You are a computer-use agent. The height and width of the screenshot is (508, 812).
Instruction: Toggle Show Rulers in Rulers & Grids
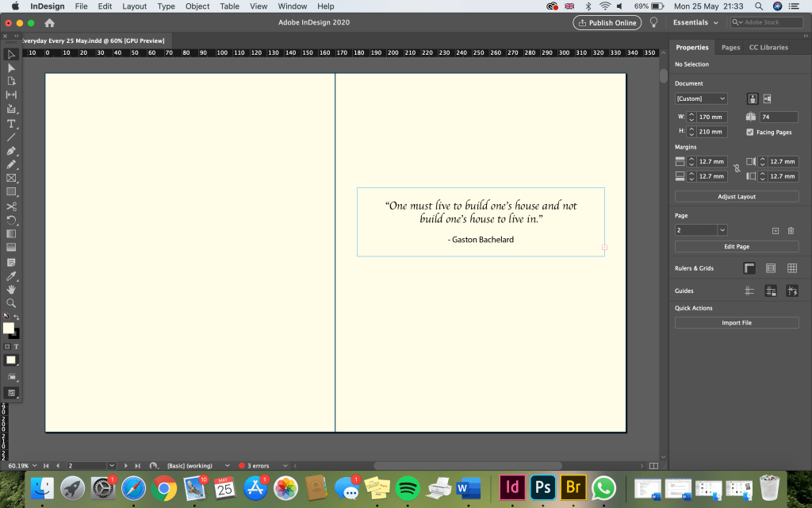coord(749,268)
